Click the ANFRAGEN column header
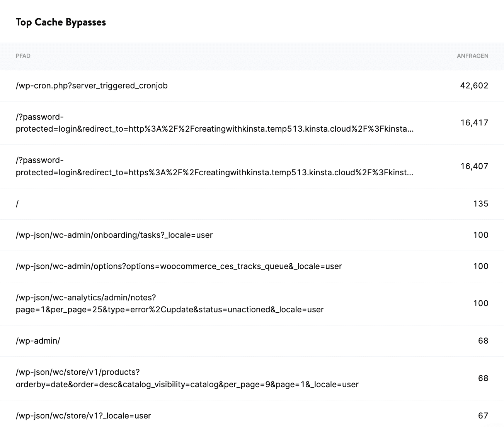 click(x=472, y=56)
